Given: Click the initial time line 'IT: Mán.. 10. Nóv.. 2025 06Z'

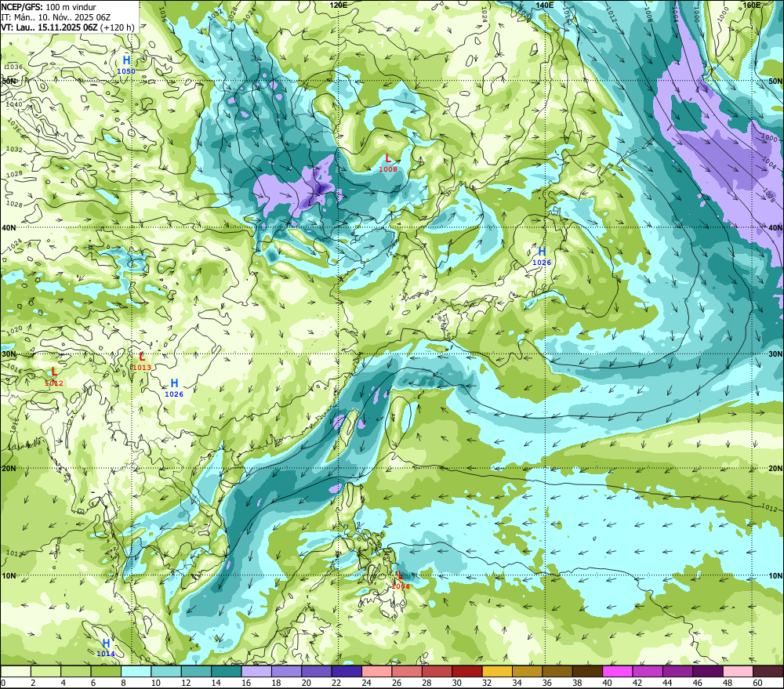Looking at the screenshot, I should pos(56,17).
